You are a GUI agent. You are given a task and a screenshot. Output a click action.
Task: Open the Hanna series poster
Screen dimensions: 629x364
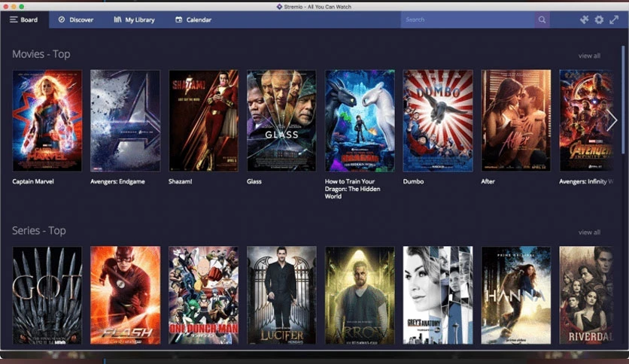tap(516, 295)
